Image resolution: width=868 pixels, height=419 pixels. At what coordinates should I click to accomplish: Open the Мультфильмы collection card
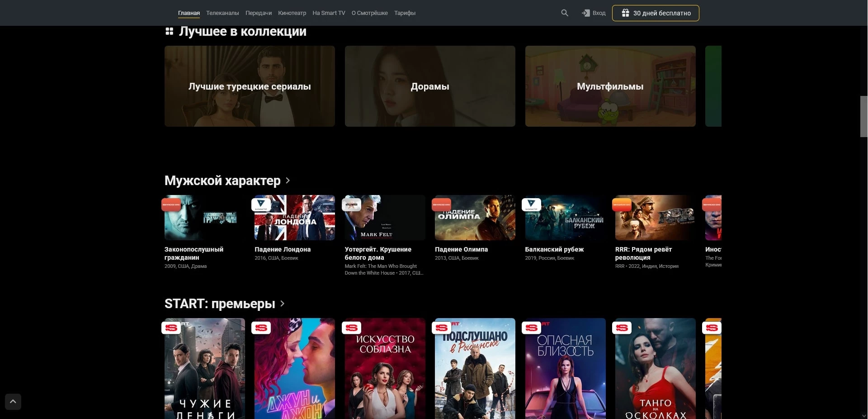click(x=610, y=86)
